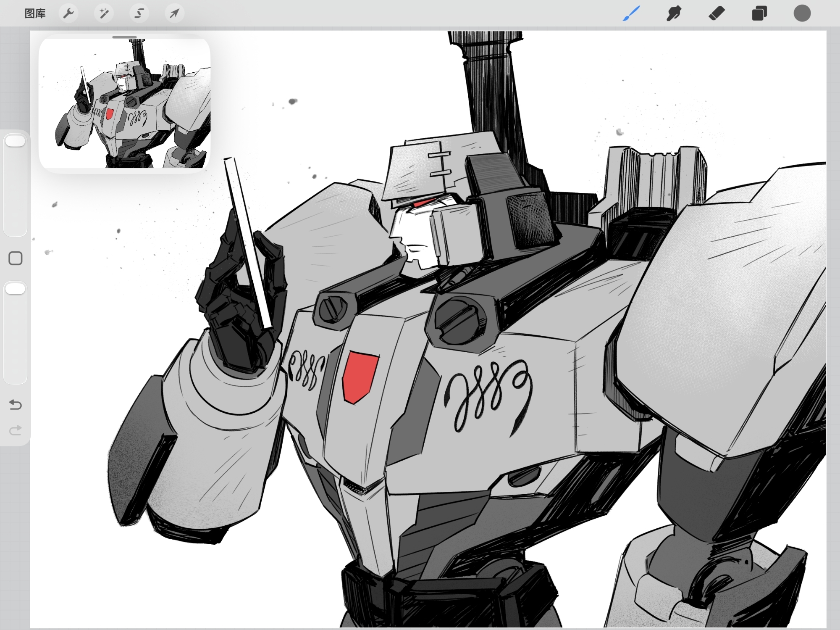Tap the brush opacity slider handle
The width and height of the screenshot is (840, 630).
click(16, 289)
